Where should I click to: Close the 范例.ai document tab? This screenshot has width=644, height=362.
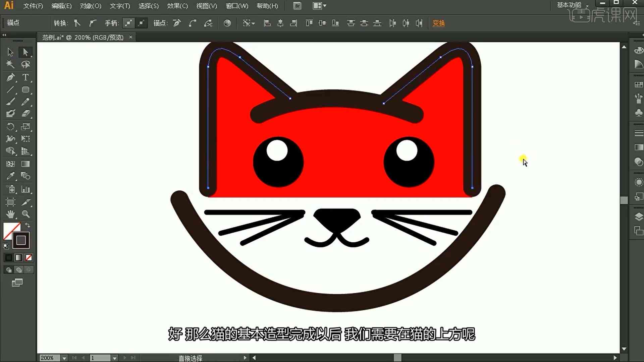click(x=131, y=37)
